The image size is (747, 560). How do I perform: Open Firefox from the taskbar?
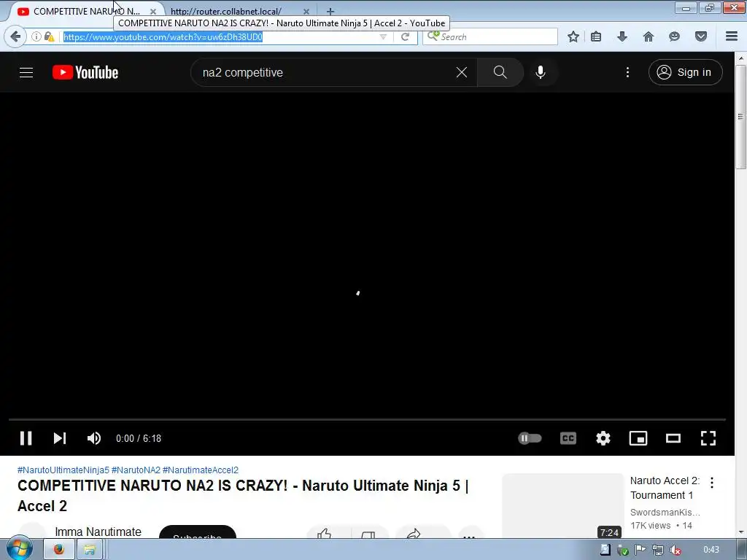coord(59,550)
